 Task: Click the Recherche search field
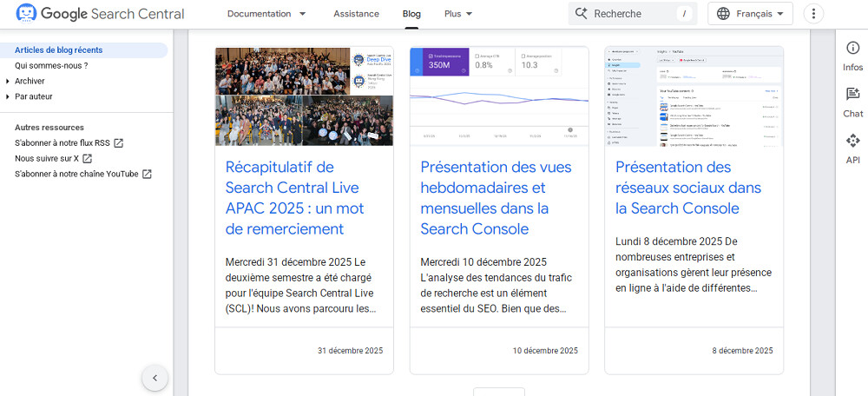(633, 14)
